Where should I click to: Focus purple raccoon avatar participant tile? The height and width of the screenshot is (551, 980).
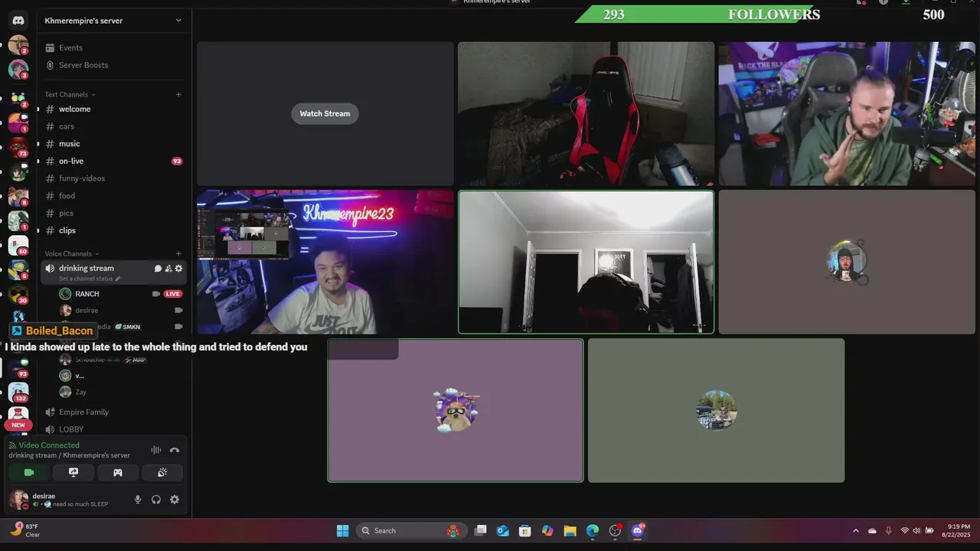click(456, 410)
